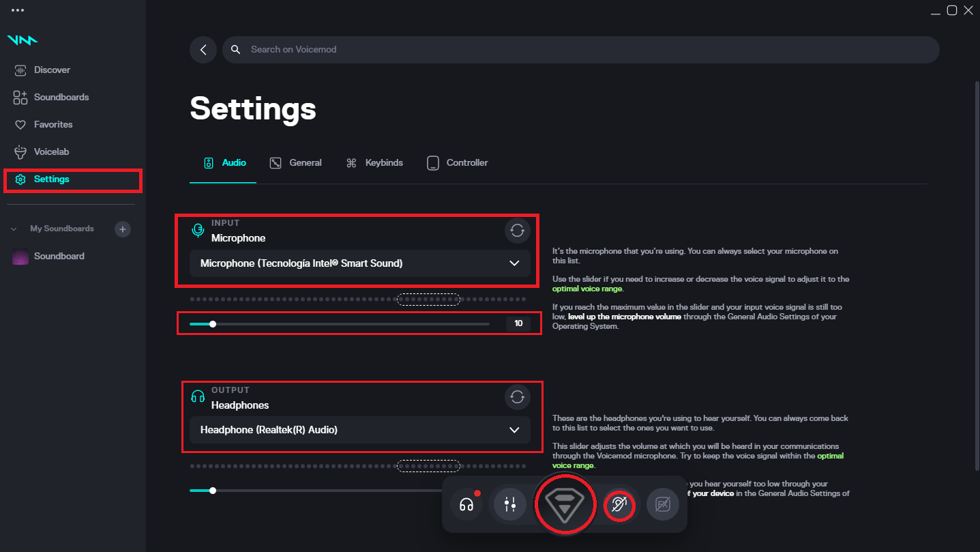Image resolution: width=980 pixels, height=552 pixels.
Task: Refresh the Headphones output device list
Action: point(517,397)
